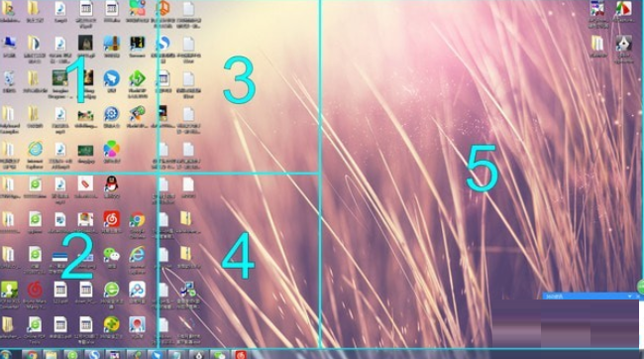Open the Recycle Bin desktop icon
Image resolution: width=644 pixels, height=359 pixels.
9,78
